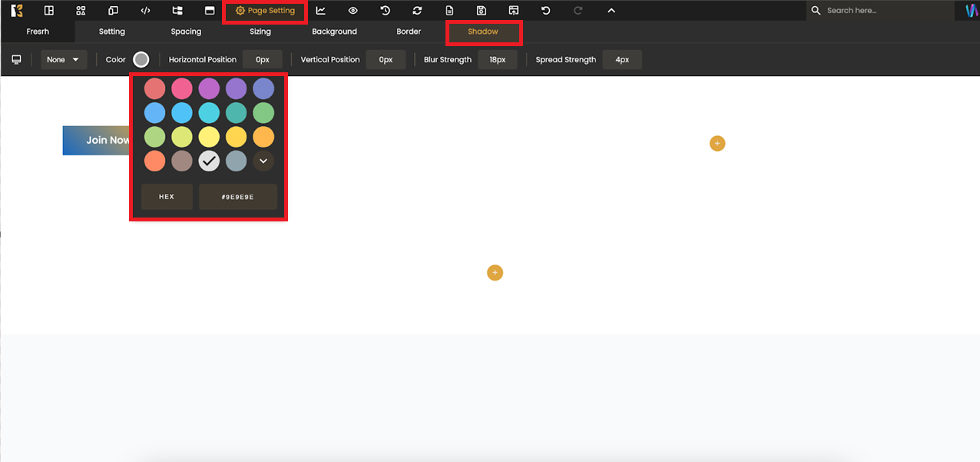
Task: Undo the last action
Action: click(545, 11)
